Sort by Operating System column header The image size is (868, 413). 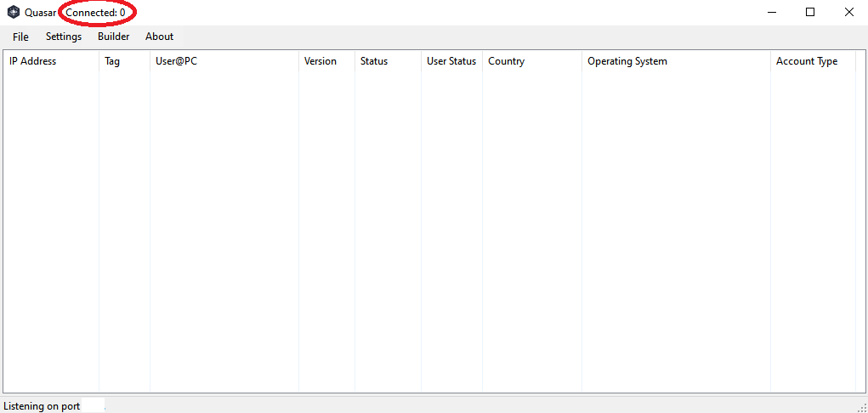(x=676, y=61)
